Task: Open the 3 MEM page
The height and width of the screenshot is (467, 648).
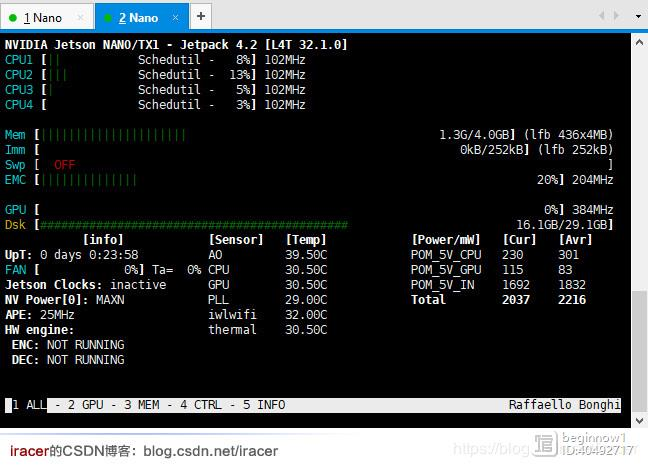Action: click(142, 405)
